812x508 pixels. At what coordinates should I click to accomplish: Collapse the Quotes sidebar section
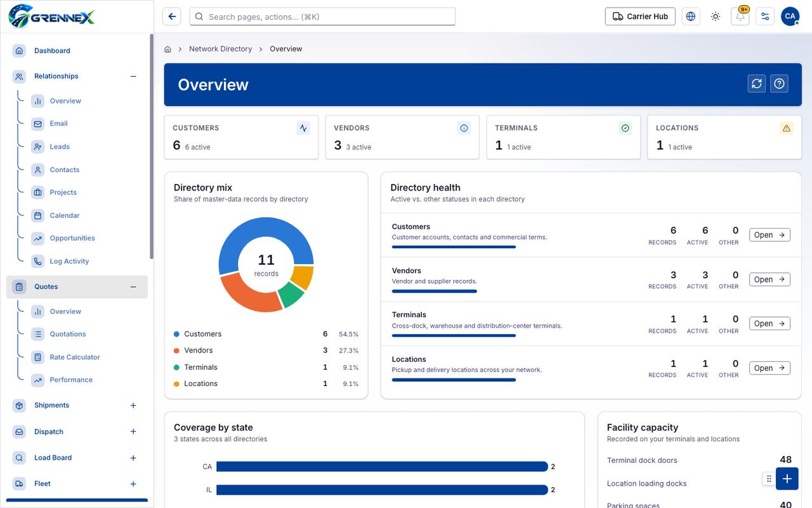(x=133, y=287)
